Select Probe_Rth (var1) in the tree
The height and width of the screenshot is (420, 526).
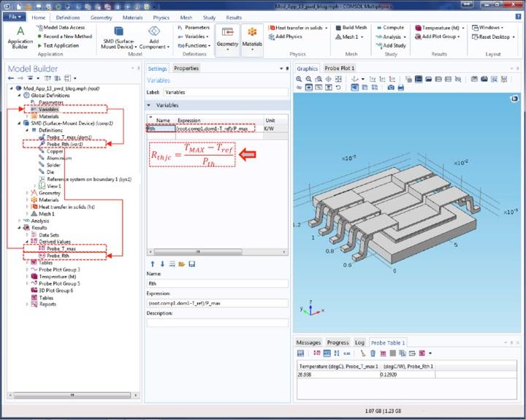tap(65, 144)
